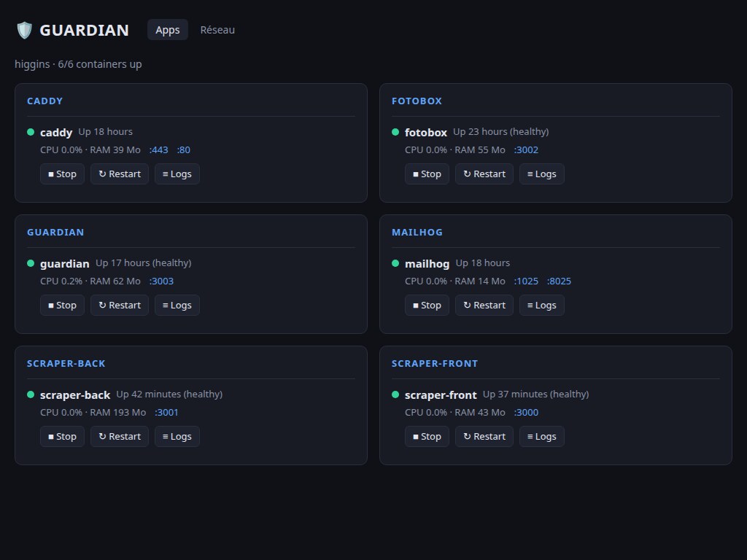Click 'Up 37 minutes (healthy)' status text
Screen dimensions: 747x560
tap(536, 394)
